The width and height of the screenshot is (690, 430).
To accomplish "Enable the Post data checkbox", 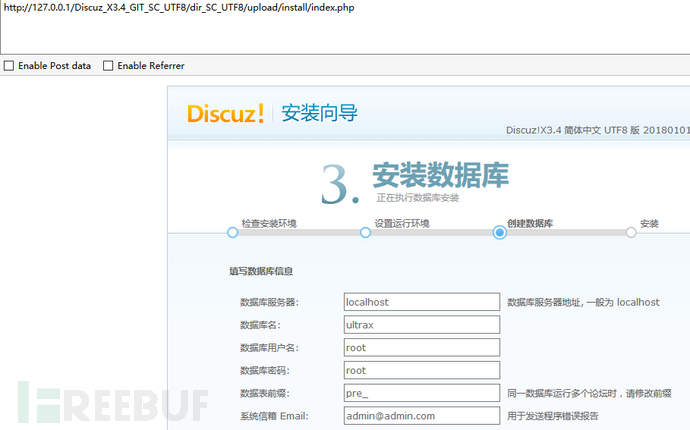I will pyautogui.click(x=9, y=66).
